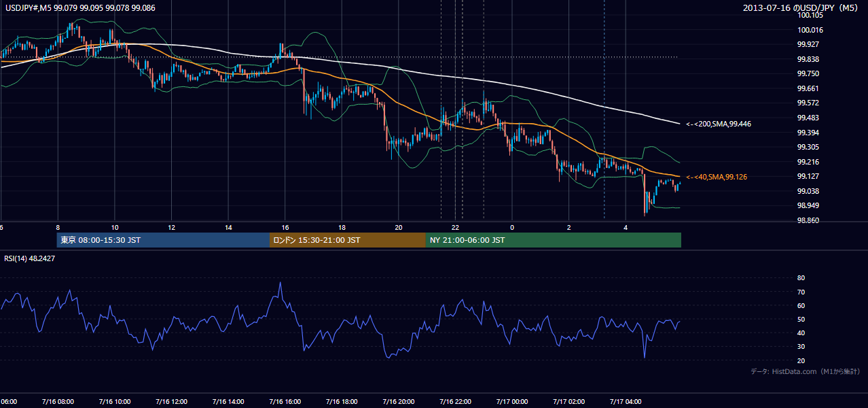Click the 7/16 20:00 bottom time label

click(399, 401)
